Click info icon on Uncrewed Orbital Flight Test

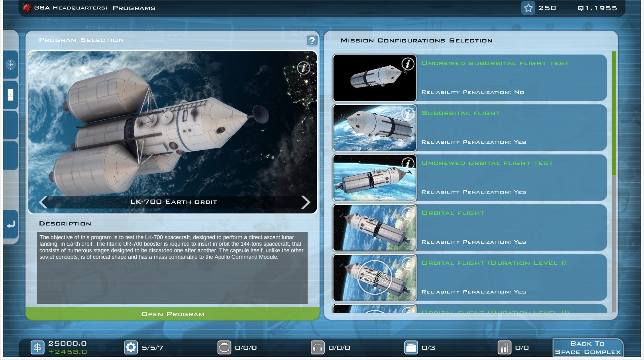[x=407, y=163]
